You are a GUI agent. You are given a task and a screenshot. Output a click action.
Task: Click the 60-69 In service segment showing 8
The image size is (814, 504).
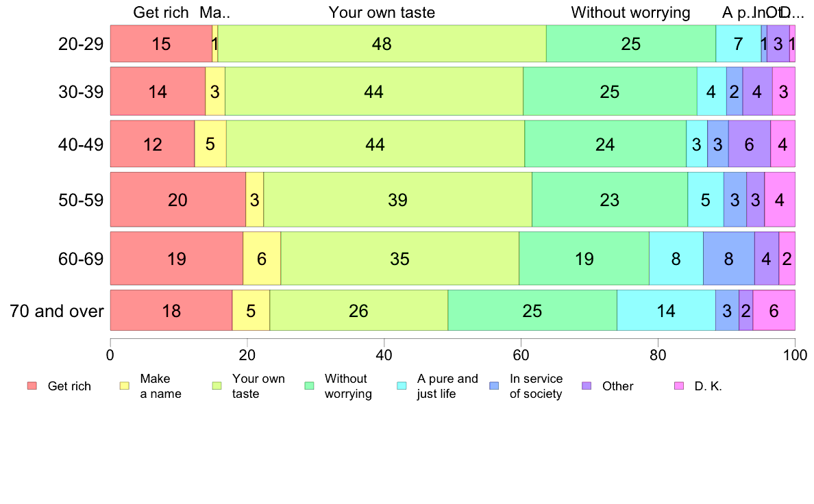[729, 258]
